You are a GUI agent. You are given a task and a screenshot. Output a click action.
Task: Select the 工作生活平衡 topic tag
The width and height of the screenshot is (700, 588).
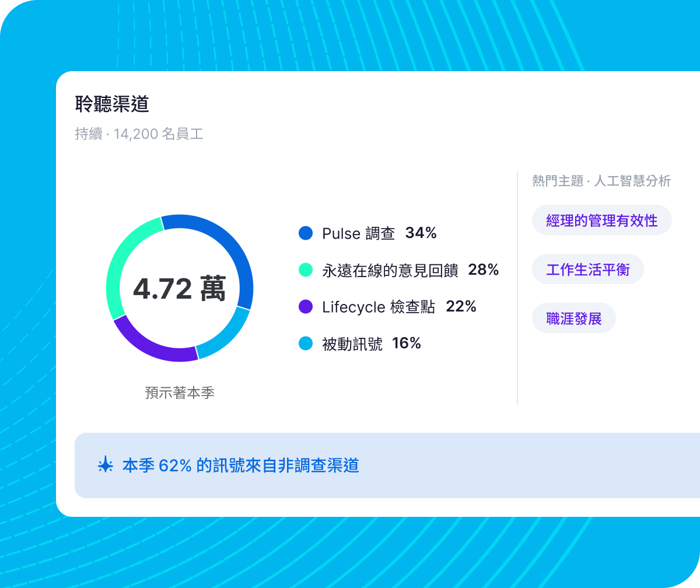coord(588,269)
